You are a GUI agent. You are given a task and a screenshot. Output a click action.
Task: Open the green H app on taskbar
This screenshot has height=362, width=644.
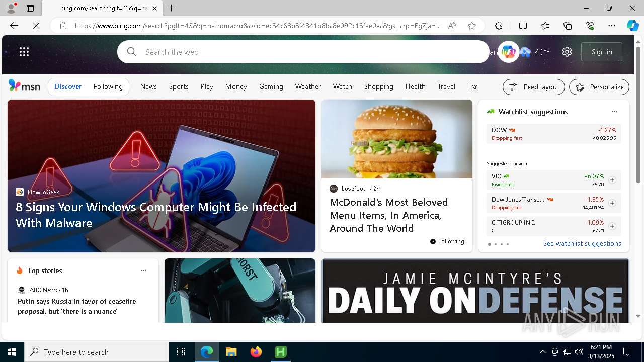click(x=281, y=352)
